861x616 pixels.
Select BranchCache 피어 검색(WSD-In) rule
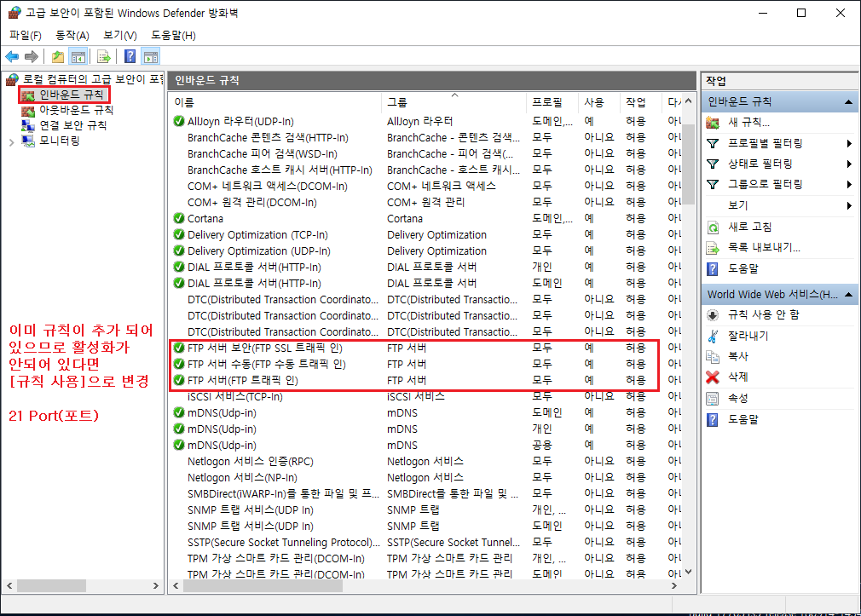pos(426,153)
